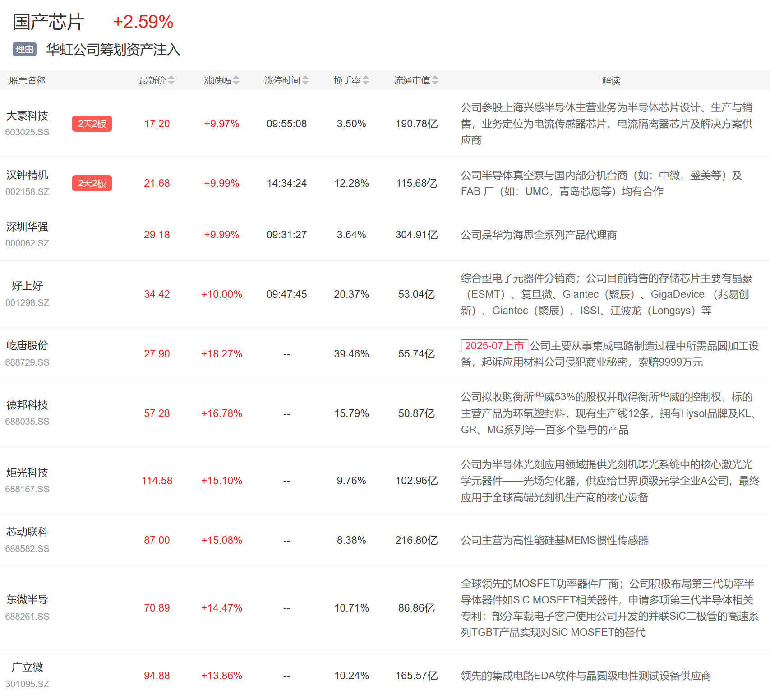Sort by 换手率 column arrow icon

pyautogui.click(x=366, y=80)
